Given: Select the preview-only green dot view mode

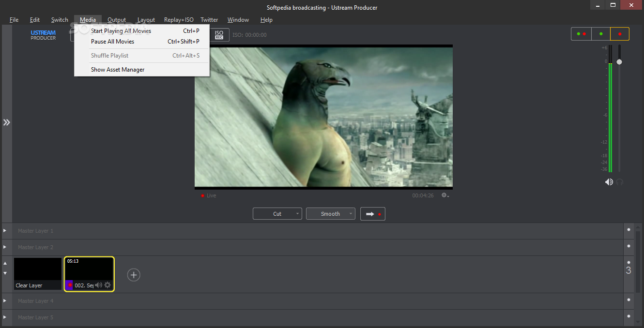Looking at the screenshot, I should (601, 34).
